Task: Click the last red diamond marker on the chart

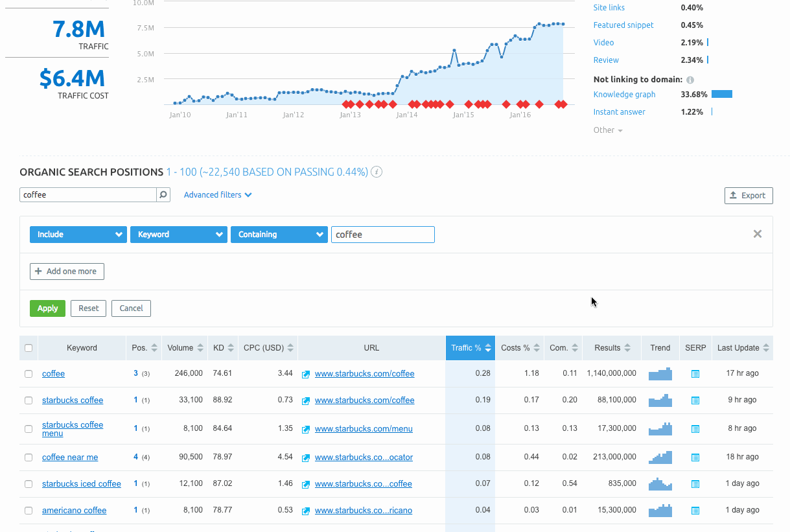Action: point(563,104)
